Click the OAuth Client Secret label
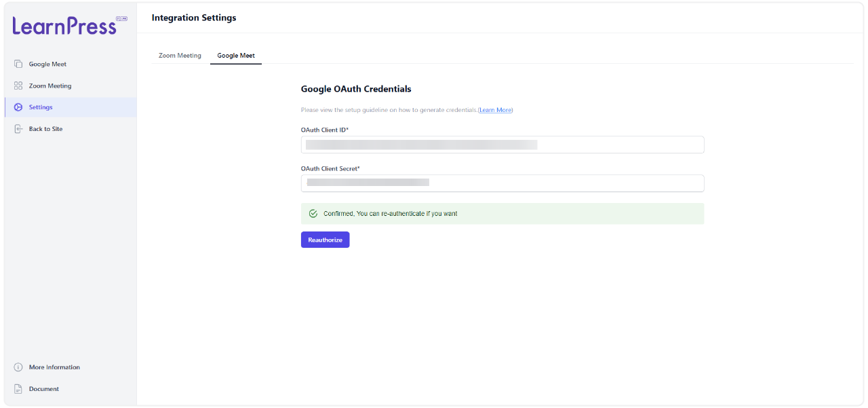 coord(330,168)
